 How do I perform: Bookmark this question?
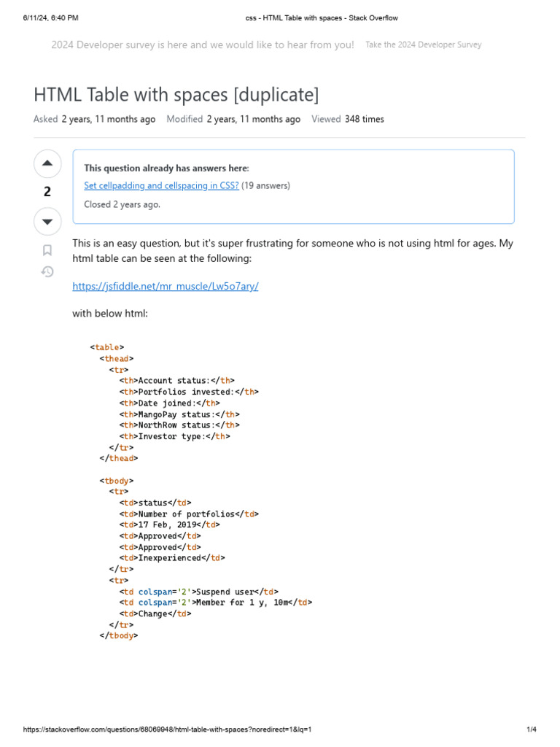point(47,250)
